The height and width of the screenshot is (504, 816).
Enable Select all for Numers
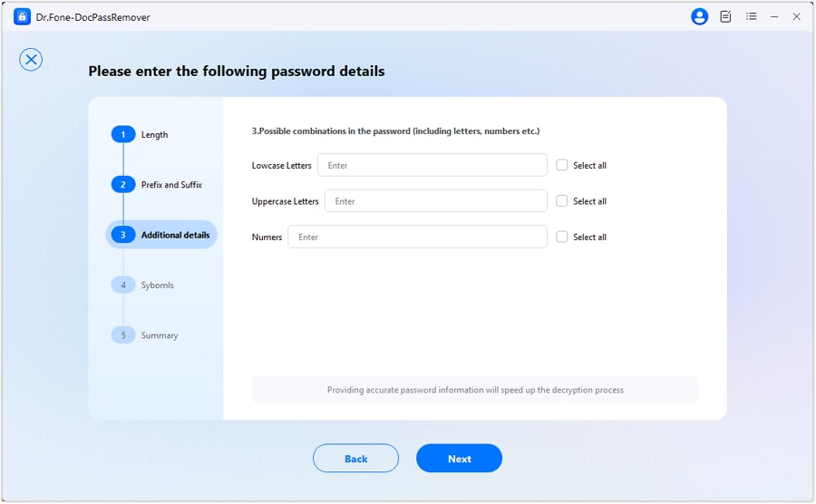click(x=562, y=237)
